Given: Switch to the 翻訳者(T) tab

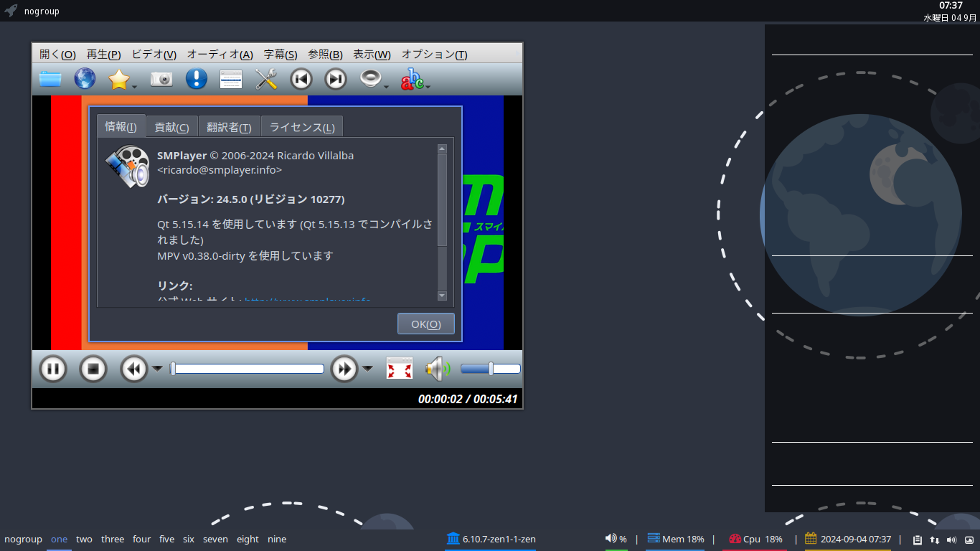Looking at the screenshot, I should click(229, 127).
